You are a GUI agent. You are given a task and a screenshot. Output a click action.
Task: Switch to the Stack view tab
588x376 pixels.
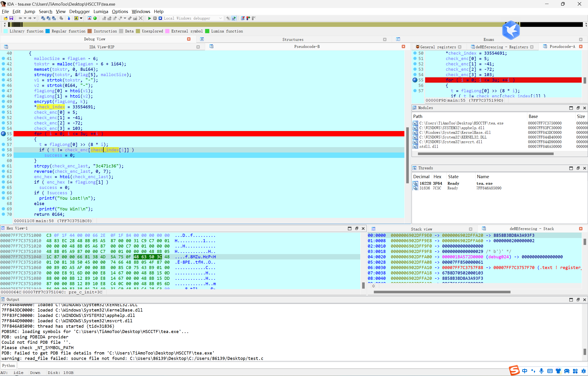(421, 229)
